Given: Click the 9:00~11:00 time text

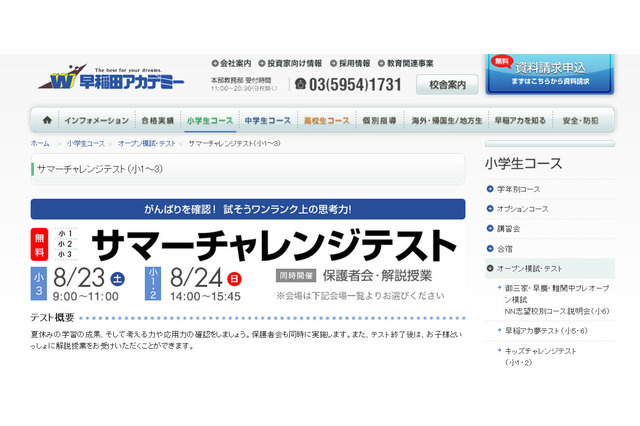Looking at the screenshot, I should click(x=86, y=296).
